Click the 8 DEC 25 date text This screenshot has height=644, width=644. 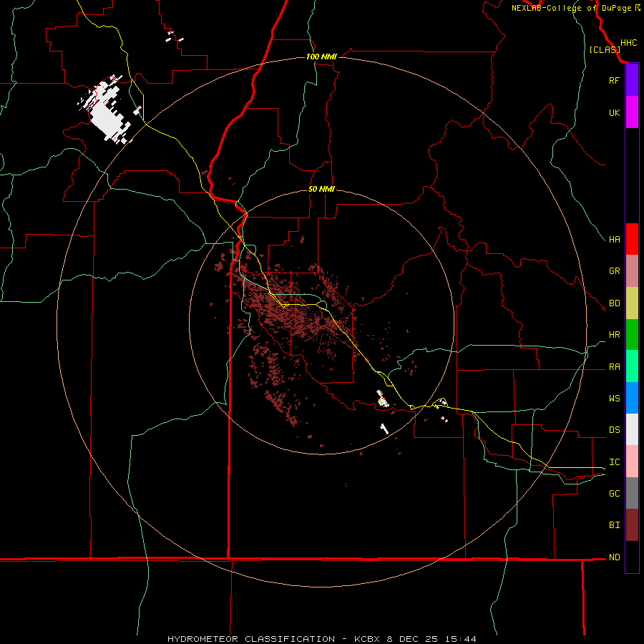click(x=413, y=639)
